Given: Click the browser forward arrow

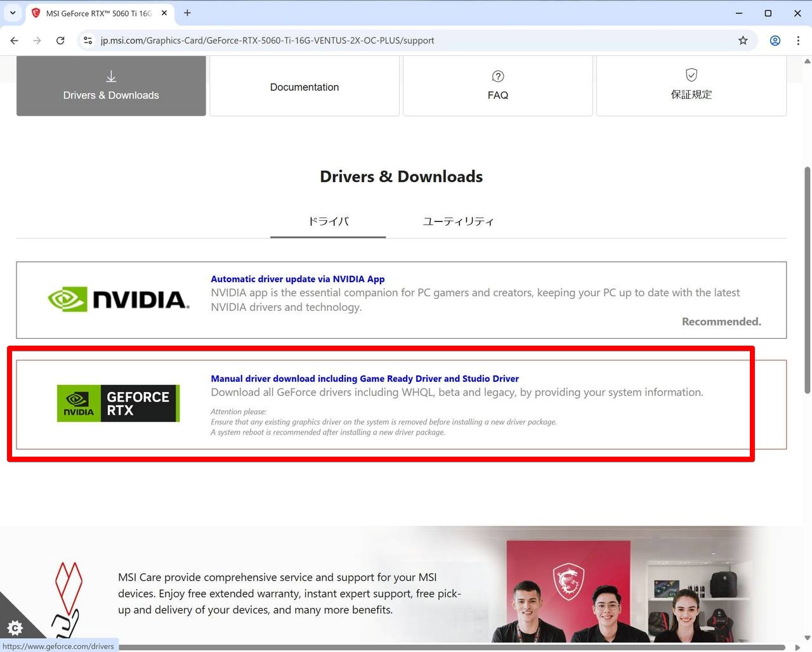Looking at the screenshot, I should [37, 41].
